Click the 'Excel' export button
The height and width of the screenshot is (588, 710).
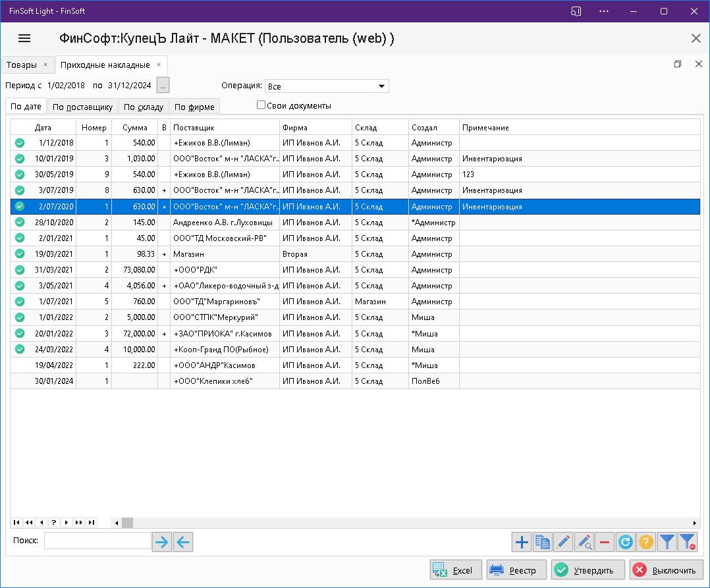tap(456, 570)
